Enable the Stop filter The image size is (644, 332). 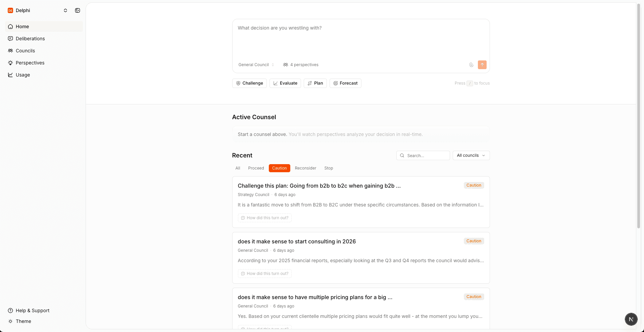click(x=328, y=168)
